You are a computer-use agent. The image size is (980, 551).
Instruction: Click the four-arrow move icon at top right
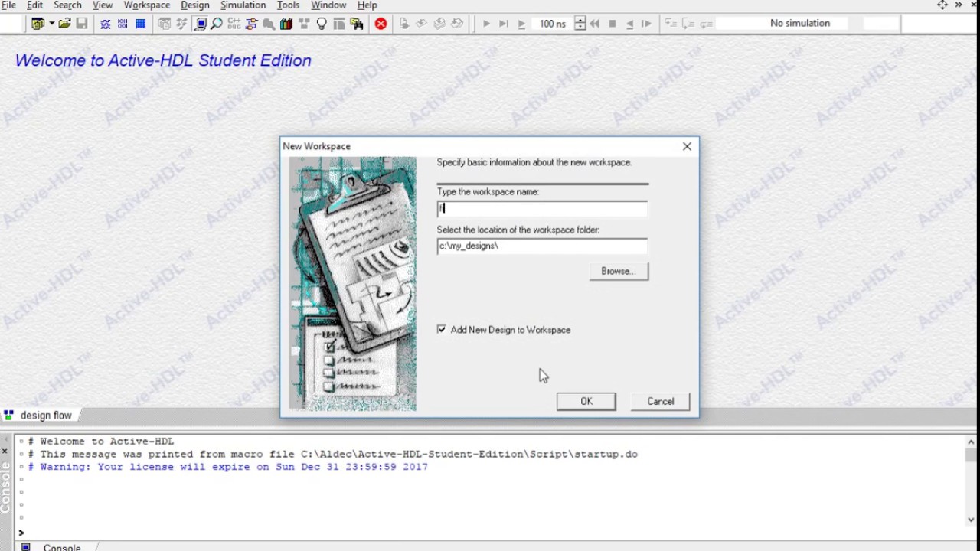coord(942,5)
